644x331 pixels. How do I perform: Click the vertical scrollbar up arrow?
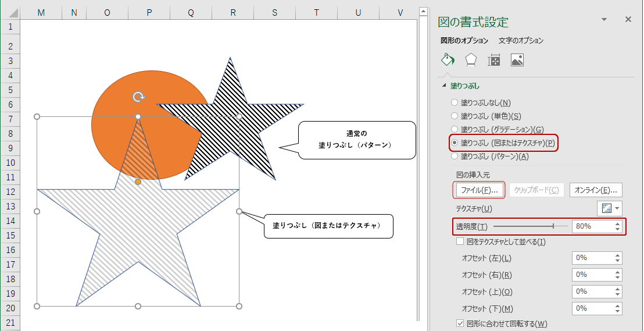[x=423, y=12]
